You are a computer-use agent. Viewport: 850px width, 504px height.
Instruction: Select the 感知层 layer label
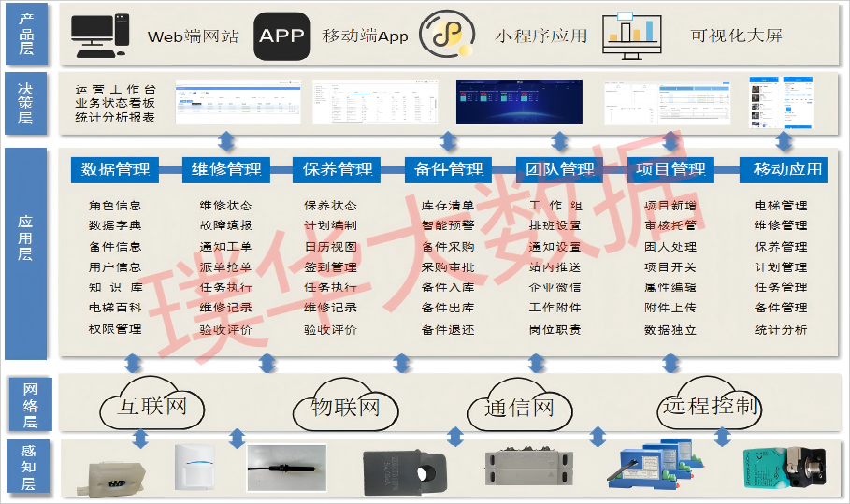(28, 466)
